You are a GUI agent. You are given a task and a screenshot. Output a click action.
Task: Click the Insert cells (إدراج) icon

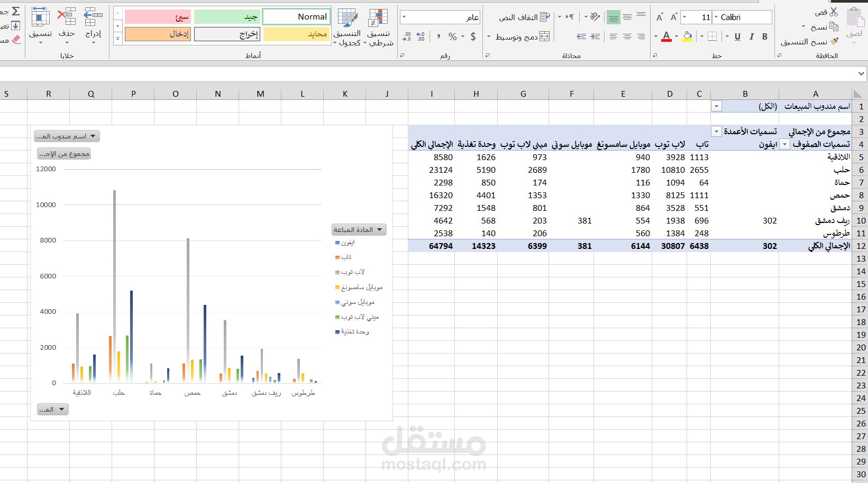(x=93, y=17)
